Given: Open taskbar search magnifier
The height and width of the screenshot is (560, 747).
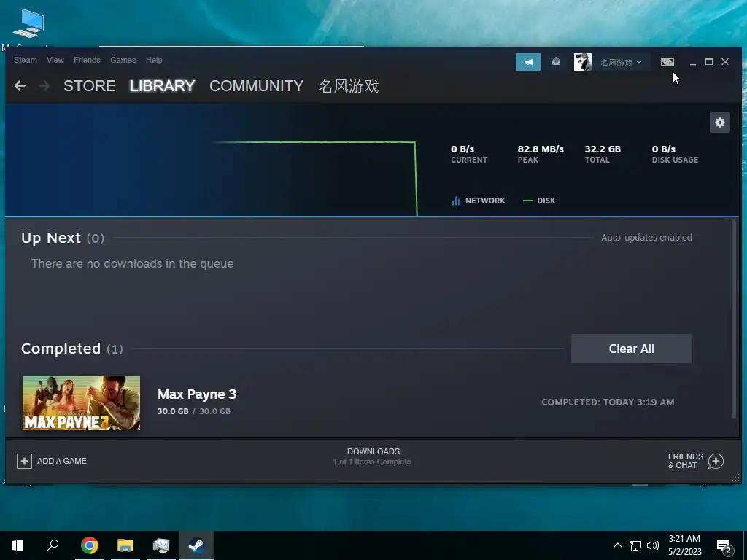Looking at the screenshot, I should tap(53, 545).
